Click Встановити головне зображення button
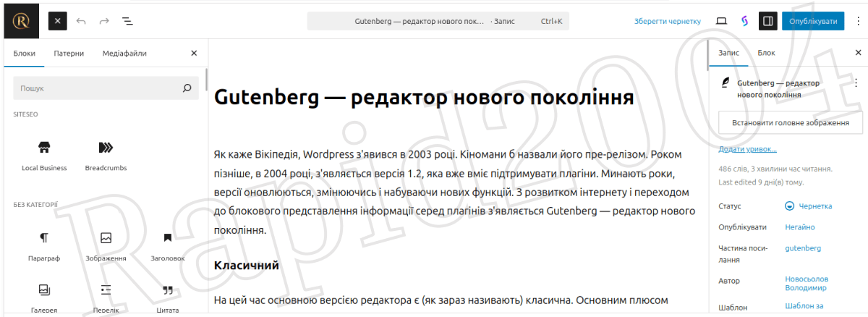The image size is (868, 317). (790, 123)
